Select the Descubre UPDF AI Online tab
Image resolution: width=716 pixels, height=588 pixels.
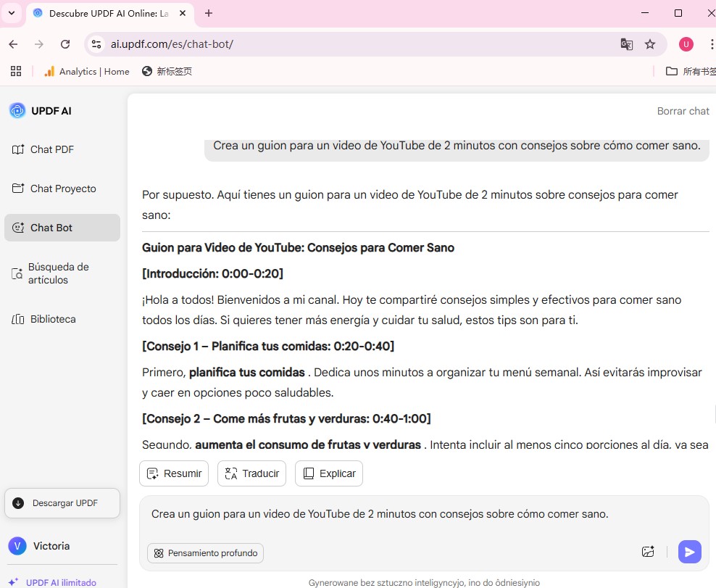click(x=109, y=13)
